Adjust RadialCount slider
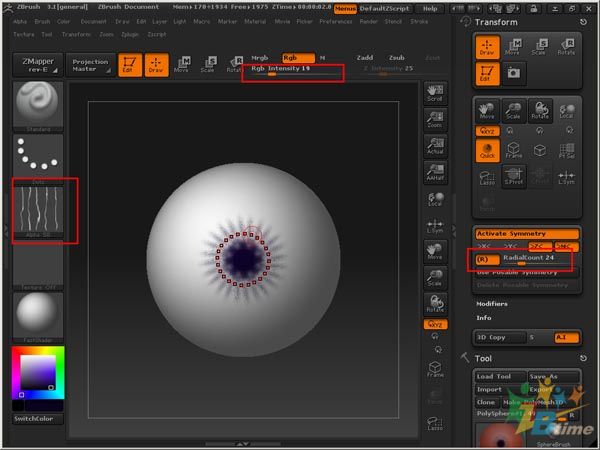600x450 pixels. (x=538, y=259)
